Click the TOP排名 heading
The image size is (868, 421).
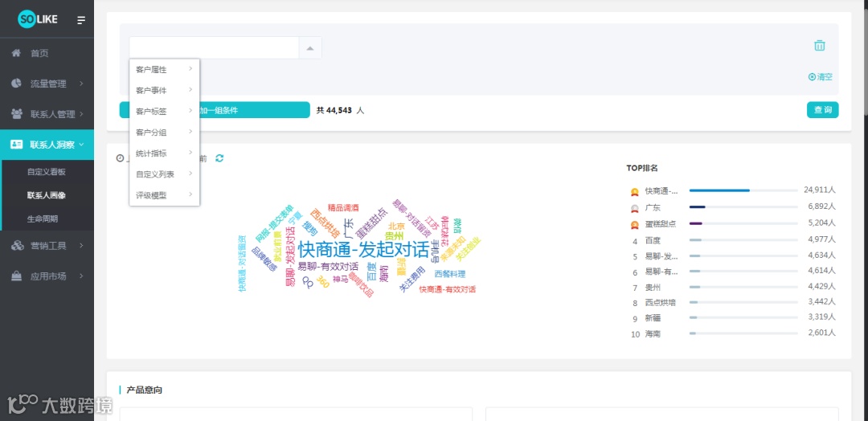click(642, 168)
